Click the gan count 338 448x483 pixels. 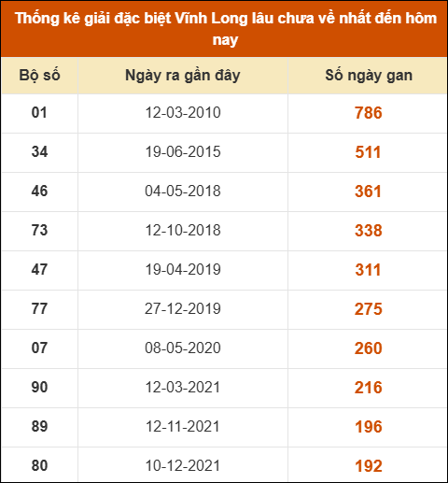click(369, 231)
